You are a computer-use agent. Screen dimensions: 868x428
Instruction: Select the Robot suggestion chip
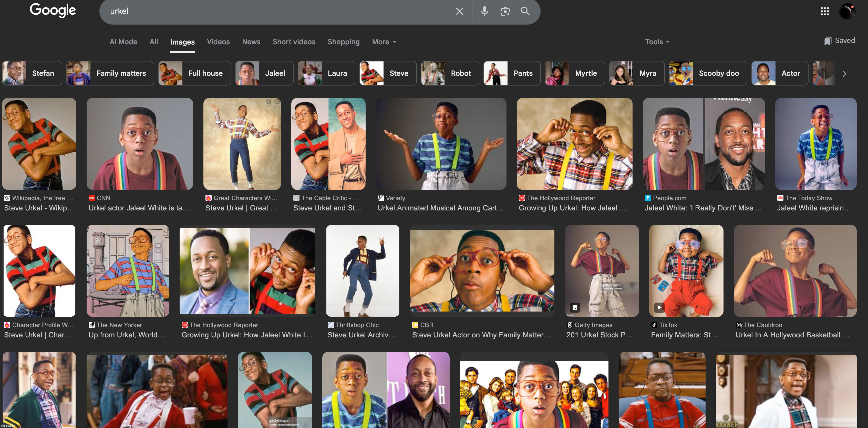450,73
